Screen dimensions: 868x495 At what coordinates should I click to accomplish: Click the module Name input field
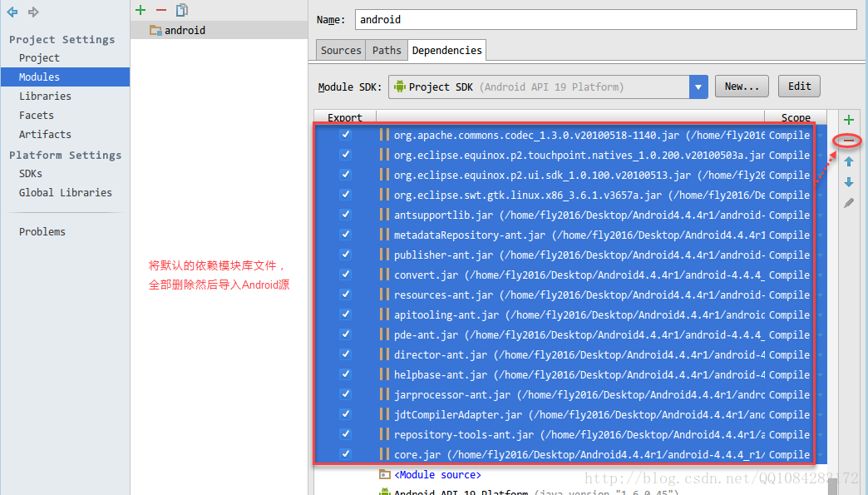click(605, 19)
